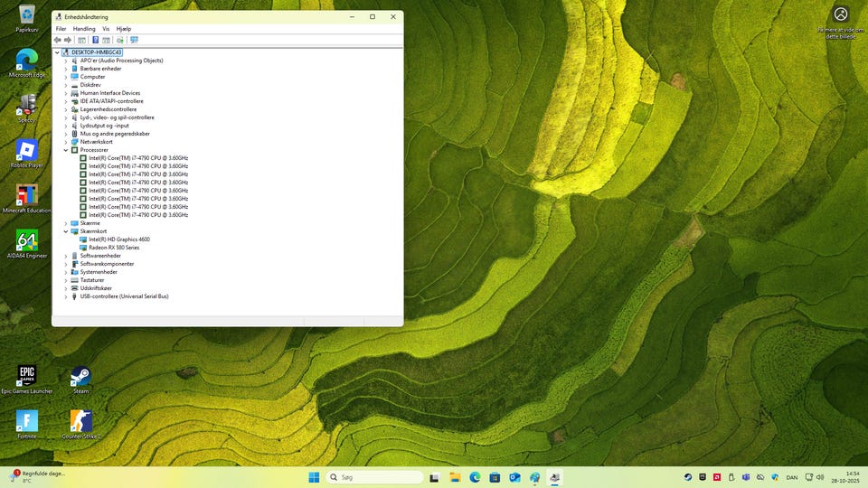
Task: Collapse the Processorer tree node
Action: click(66, 150)
